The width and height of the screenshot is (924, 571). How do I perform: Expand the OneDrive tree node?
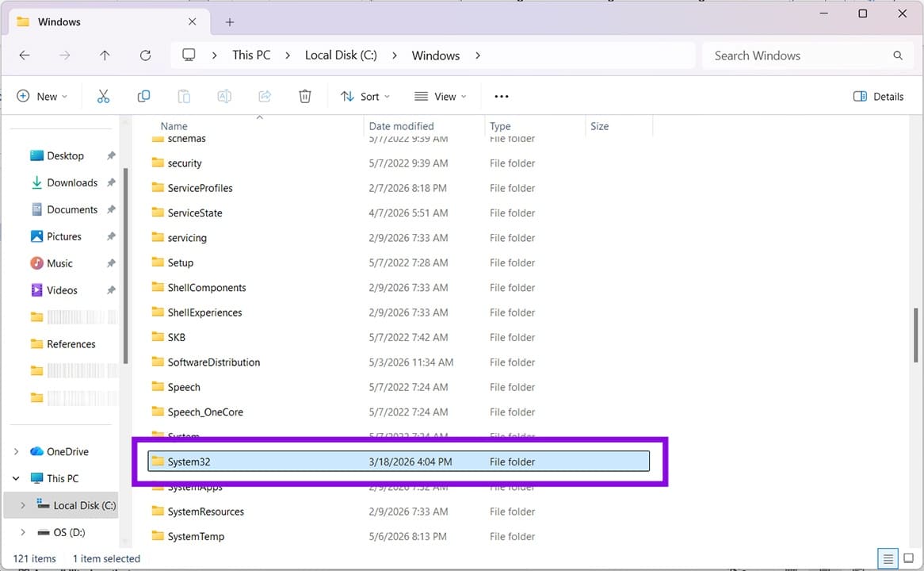tap(16, 452)
